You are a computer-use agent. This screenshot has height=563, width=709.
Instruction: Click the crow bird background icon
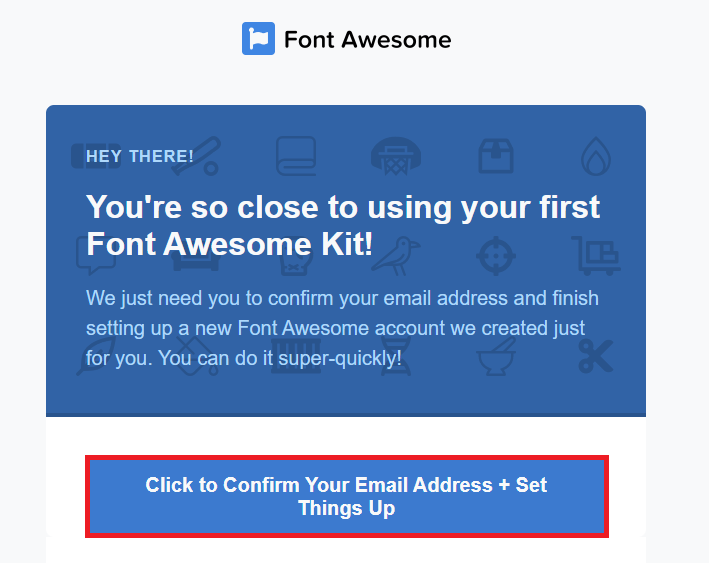396,255
